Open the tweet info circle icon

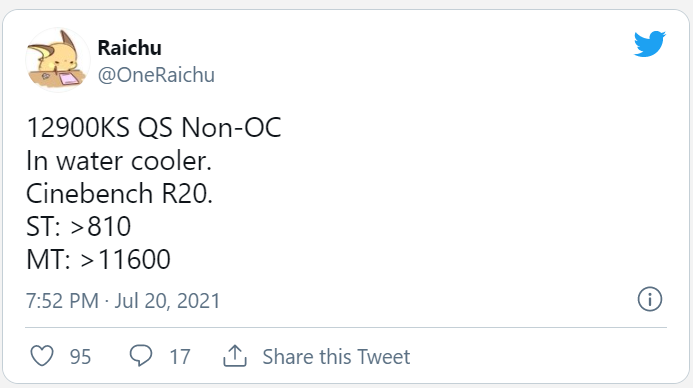click(x=650, y=299)
